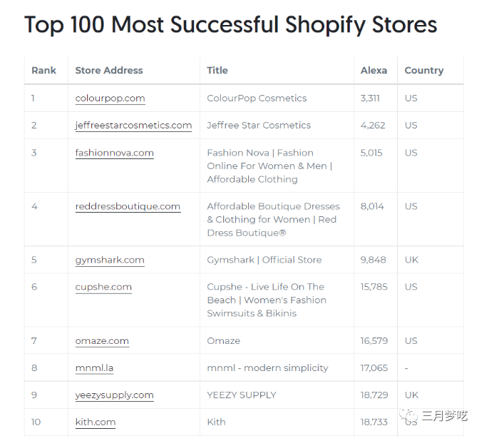Open the colourpop.com store link

(110, 98)
